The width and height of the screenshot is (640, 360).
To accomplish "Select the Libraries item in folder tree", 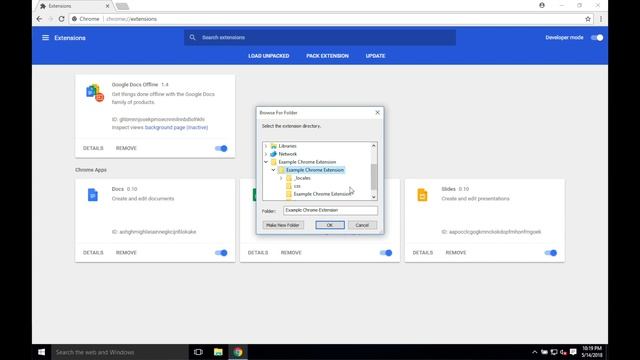I will click(287, 146).
